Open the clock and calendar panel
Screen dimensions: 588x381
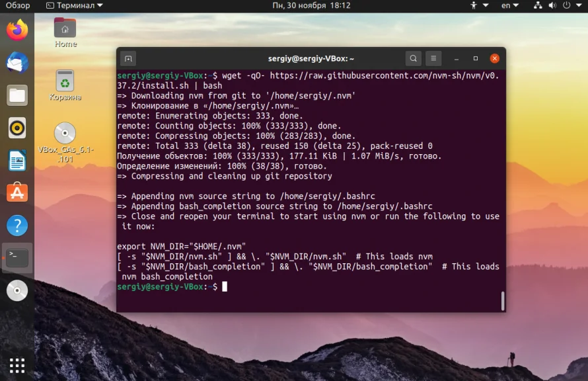(x=311, y=5)
